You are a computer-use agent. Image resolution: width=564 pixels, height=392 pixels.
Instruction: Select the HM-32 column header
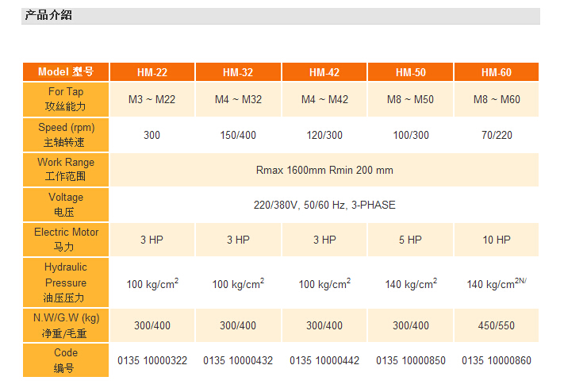click(238, 72)
